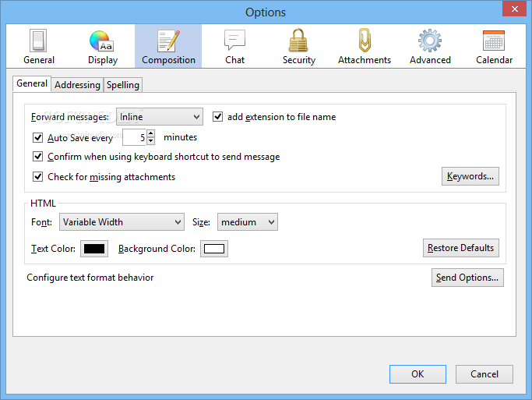Click the auto save minutes input field
The image size is (532, 400).
(134, 137)
